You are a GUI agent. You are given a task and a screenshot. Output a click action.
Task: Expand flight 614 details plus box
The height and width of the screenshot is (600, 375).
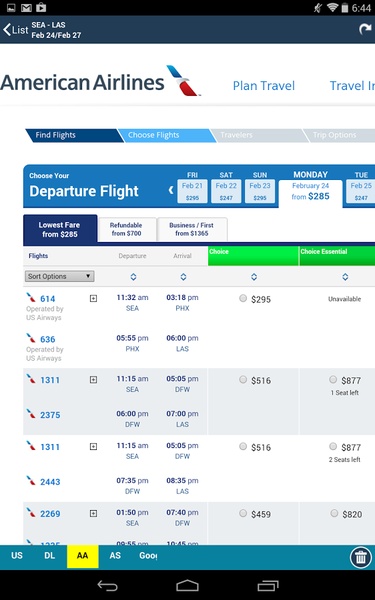(93, 298)
